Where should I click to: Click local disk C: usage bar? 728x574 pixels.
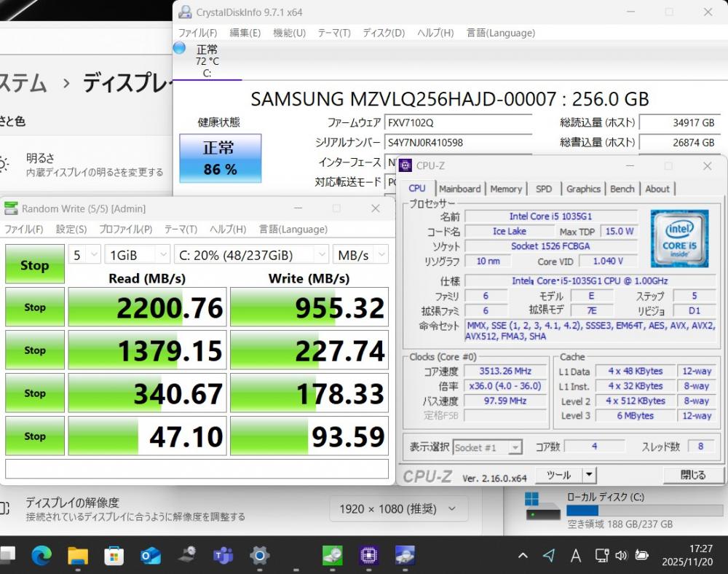click(x=644, y=511)
